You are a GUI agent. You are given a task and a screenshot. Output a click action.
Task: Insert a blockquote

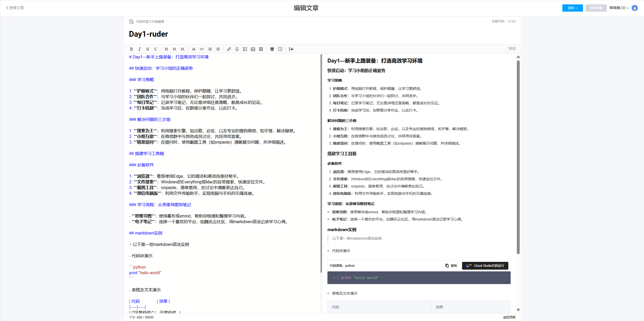pyautogui.click(x=194, y=49)
